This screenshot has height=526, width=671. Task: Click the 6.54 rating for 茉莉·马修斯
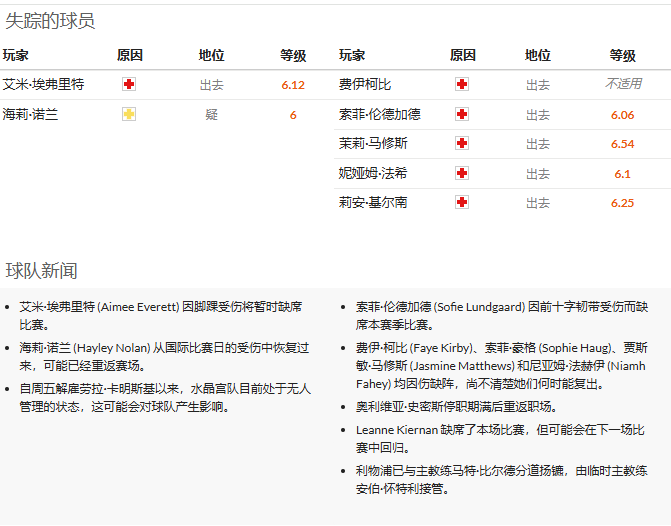[x=622, y=144]
